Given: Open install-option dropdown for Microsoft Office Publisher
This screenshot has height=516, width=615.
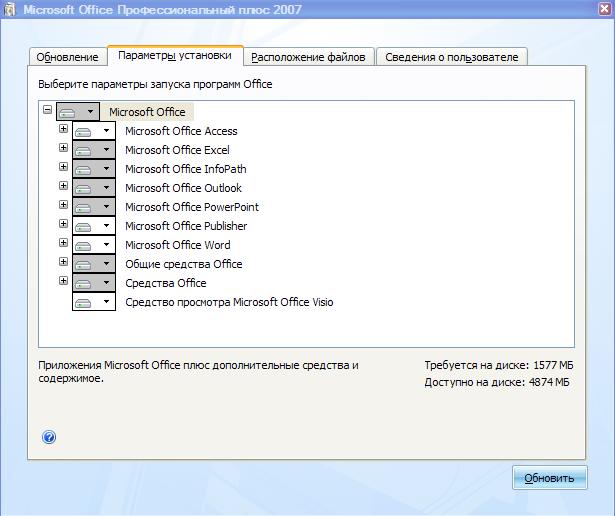Looking at the screenshot, I should [x=94, y=226].
